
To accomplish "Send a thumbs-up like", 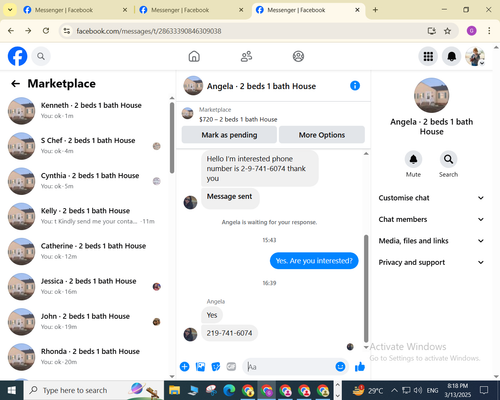I will [x=360, y=367].
